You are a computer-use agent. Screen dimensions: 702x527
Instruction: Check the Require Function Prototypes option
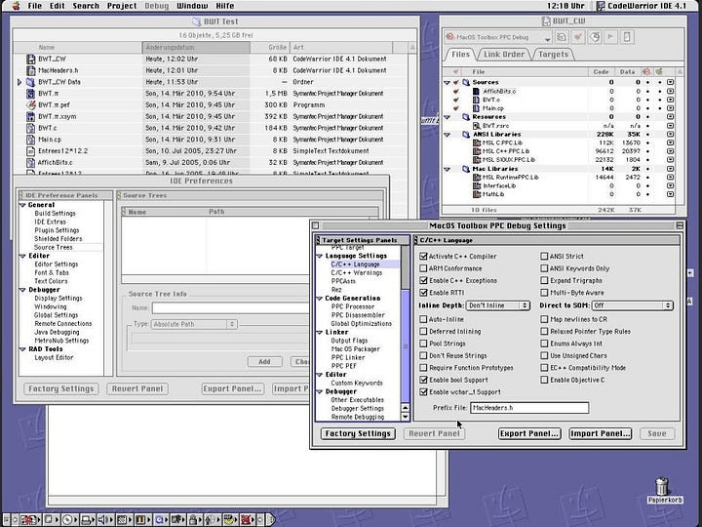pyautogui.click(x=424, y=368)
